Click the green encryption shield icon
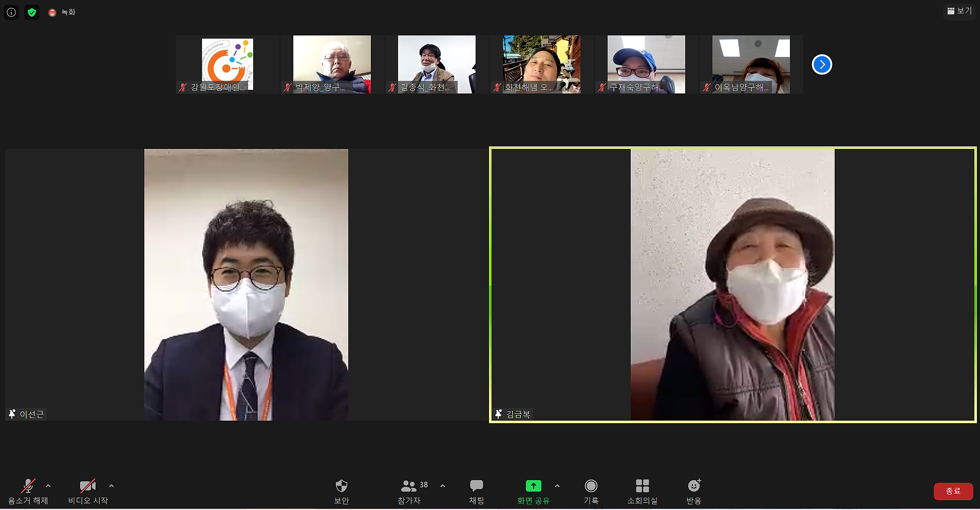This screenshot has height=510, width=980. point(32,12)
